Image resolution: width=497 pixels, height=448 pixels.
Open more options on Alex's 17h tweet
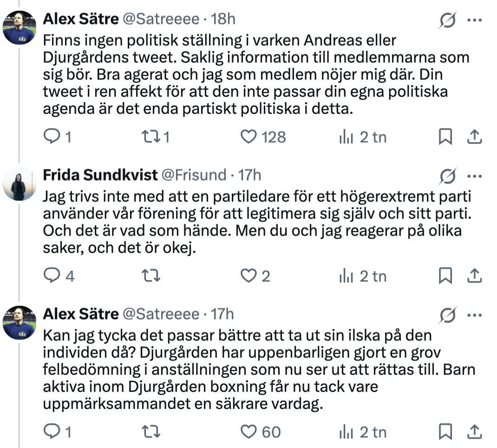coord(475,315)
